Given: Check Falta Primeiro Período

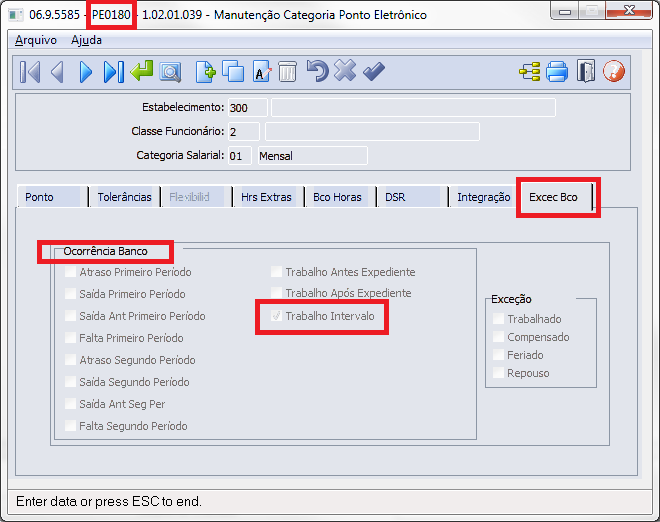Looking at the screenshot, I should point(70,338).
